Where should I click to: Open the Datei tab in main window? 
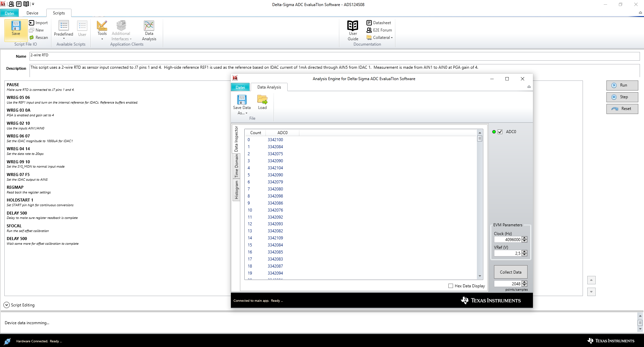pyautogui.click(x=9, y=13)
